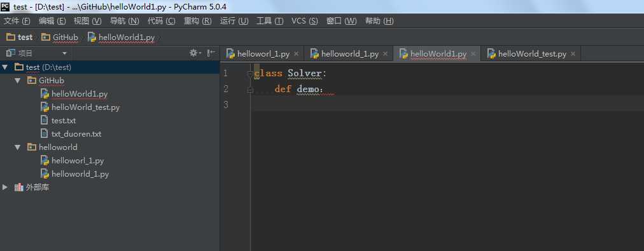644x251 pixels.
Task: Hide the project tool window
Action: (x=211, y=53)
